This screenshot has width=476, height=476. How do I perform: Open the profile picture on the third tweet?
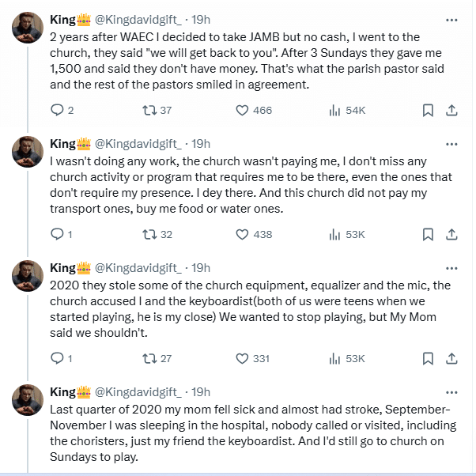tap(27, 274)
